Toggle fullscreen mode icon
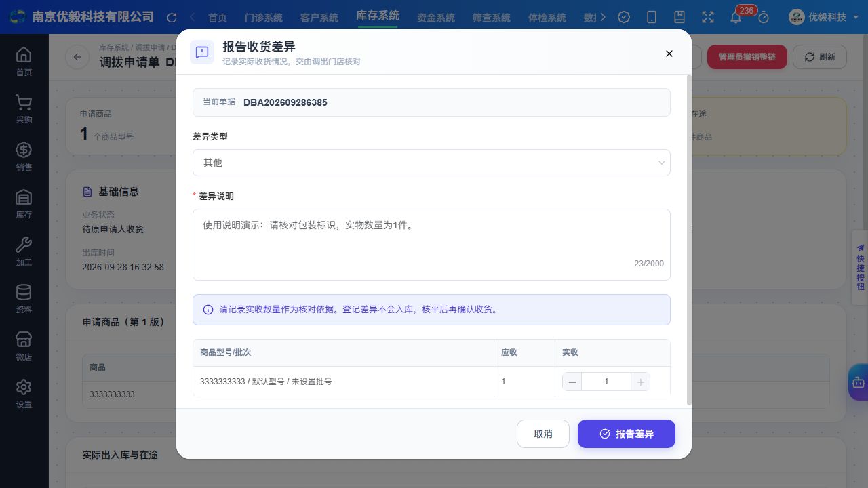This screenshot has height=488, width=868. pyautogui.click(x=708, y=18)
